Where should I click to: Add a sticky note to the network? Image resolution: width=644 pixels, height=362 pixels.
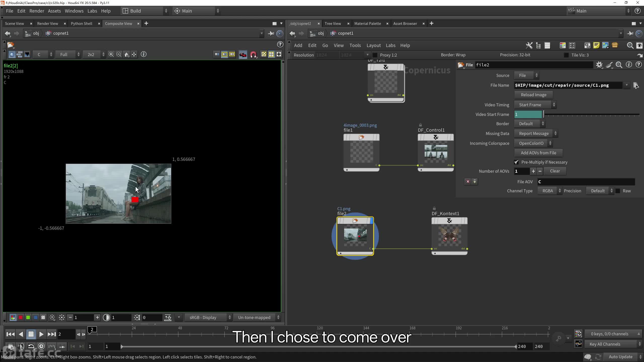click(596, 46)
